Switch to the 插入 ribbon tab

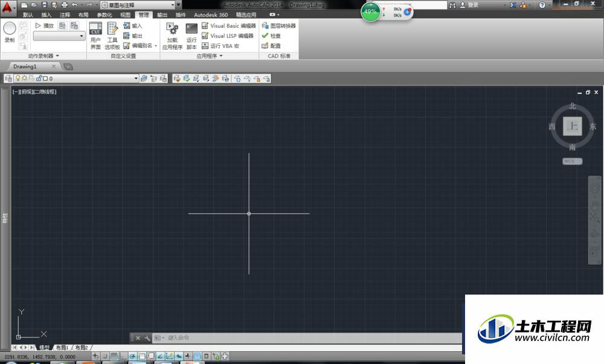click(47, 15)
